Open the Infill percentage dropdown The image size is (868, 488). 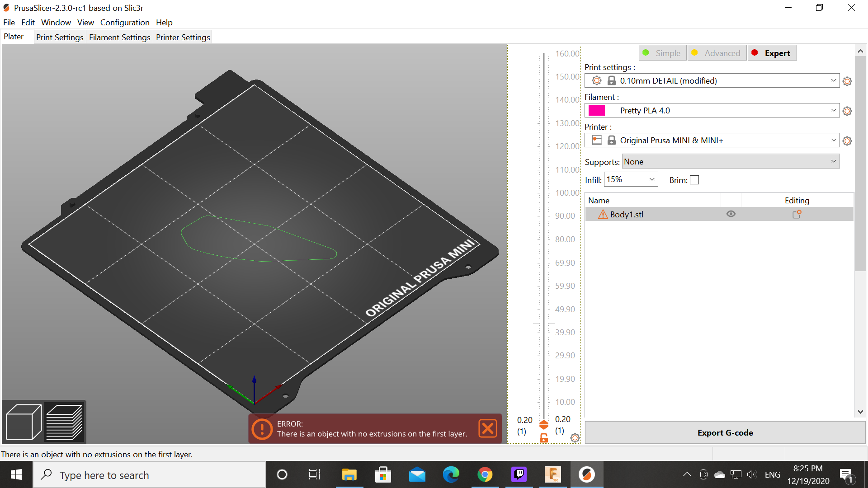tap(631, 179)
